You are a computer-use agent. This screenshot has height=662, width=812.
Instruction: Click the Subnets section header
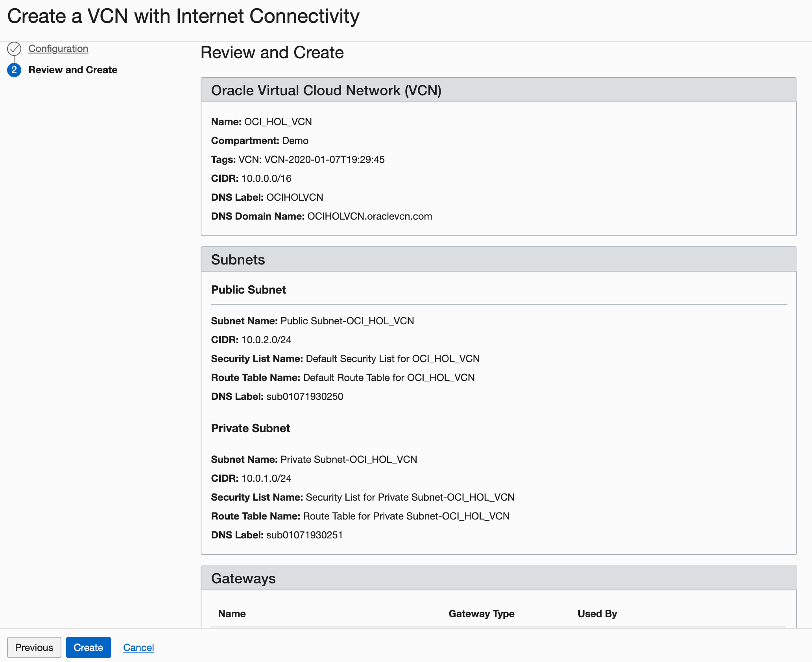238,260
